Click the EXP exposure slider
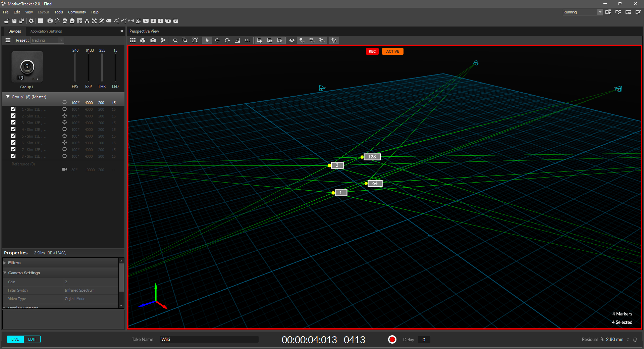 tap(89, 67)
